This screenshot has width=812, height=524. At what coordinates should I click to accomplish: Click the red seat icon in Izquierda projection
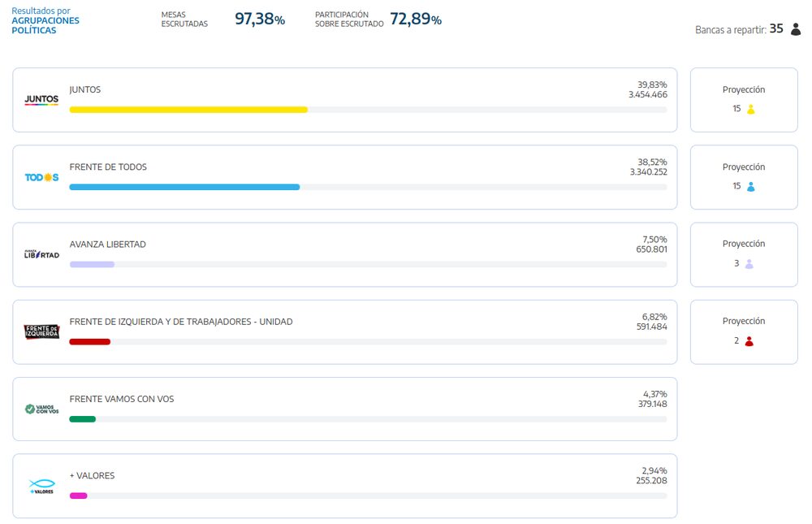749,340
